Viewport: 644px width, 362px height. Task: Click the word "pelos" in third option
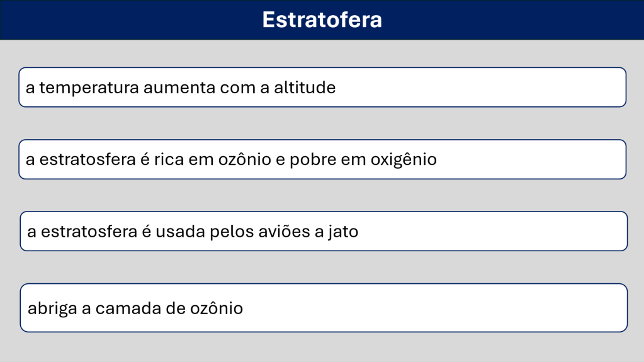point(229,232)
